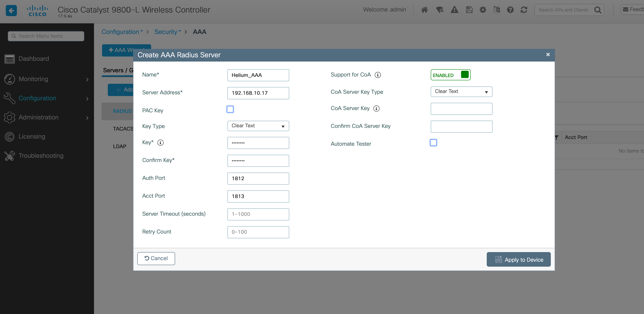Click the save configuration floppy icon
Screen dimensions: 644x314
[469, 10]
